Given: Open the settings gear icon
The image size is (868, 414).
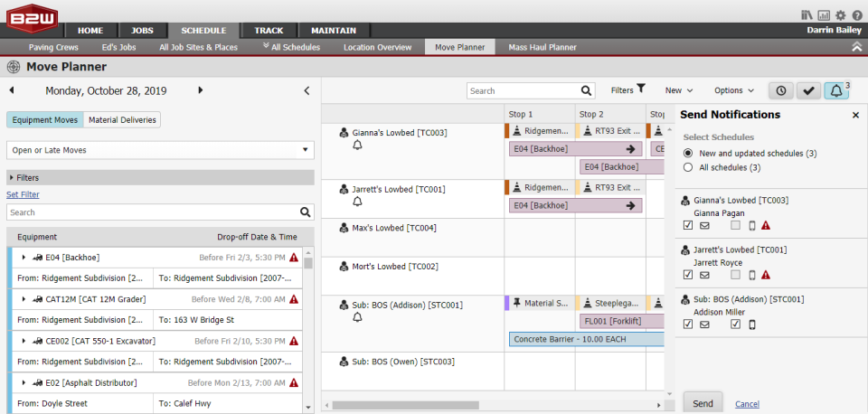Looking at the screenshot, I should 841,15.
